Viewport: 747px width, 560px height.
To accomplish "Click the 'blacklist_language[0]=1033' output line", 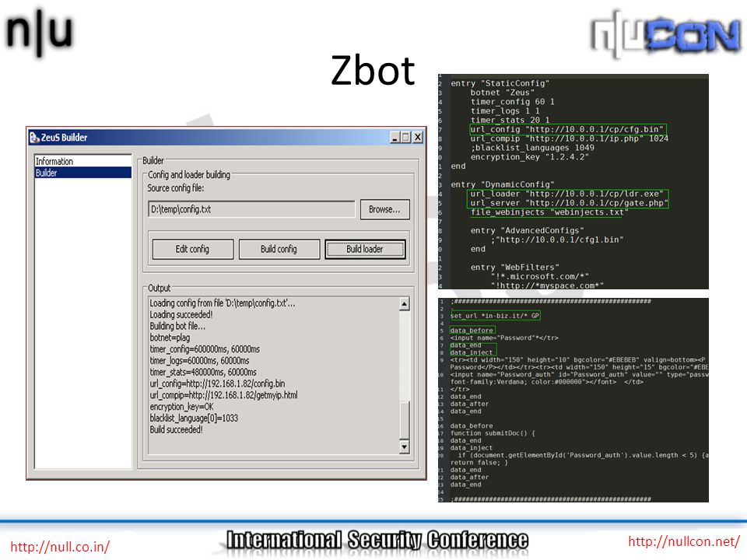I will point(194,418).
